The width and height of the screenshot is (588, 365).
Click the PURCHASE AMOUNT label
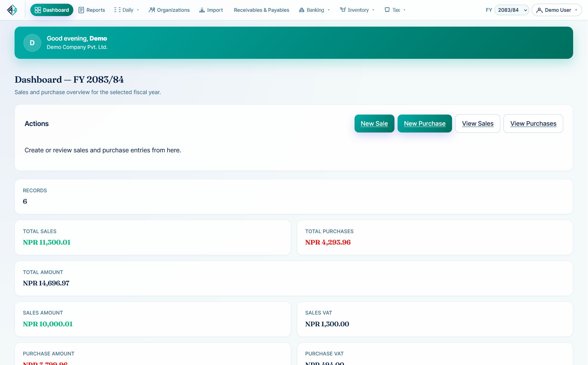49,354
